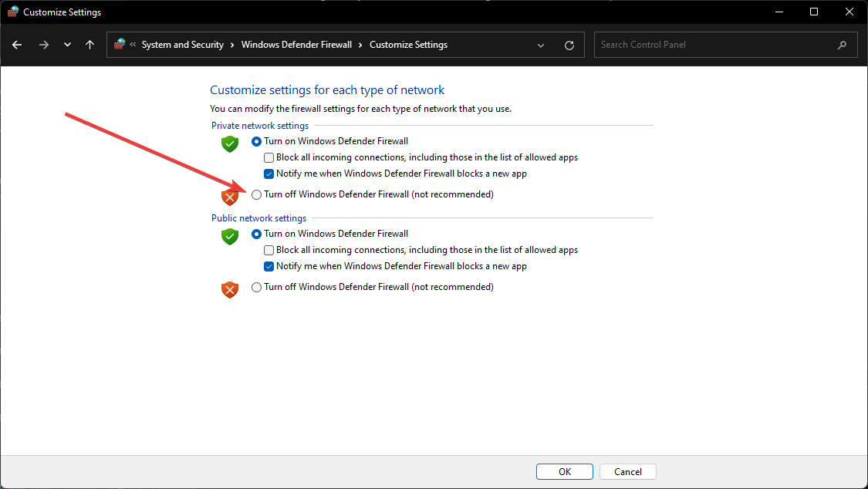
Task: Click the Forward navigation arrow
Action: 44,45
